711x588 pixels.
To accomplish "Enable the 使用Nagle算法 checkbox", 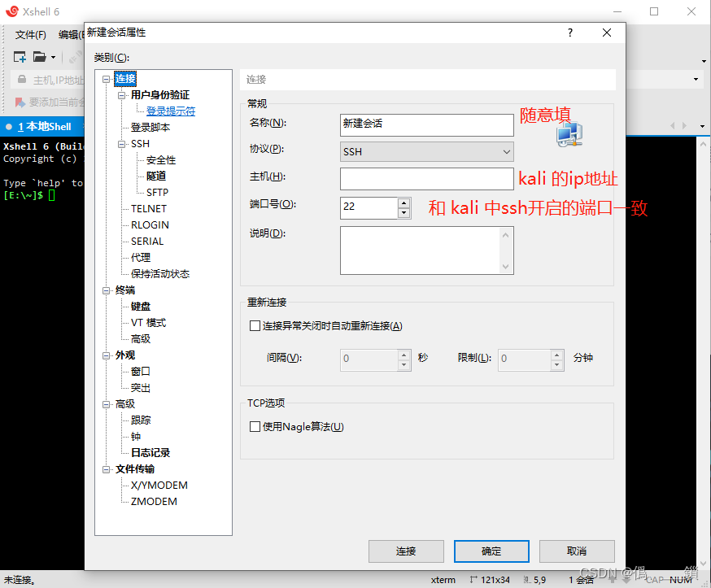I will pos(255,426).
